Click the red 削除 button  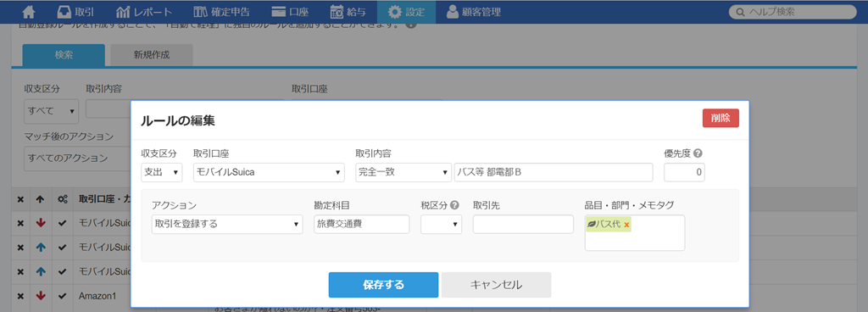(721, 118)
